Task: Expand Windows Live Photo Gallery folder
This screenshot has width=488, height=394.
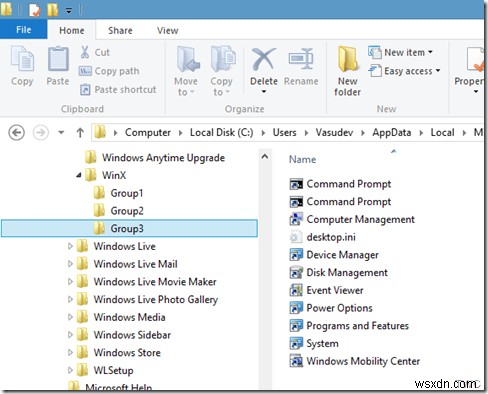Action: click(70, 299)
